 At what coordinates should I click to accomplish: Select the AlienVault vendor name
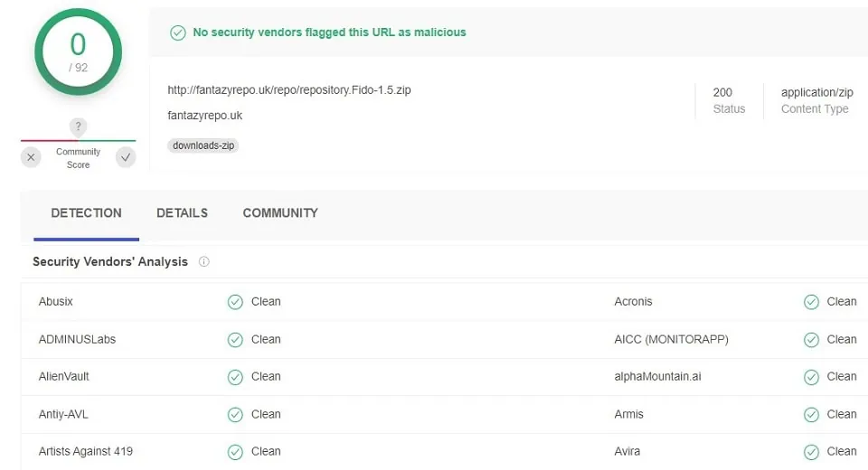click(x=63, y=376)
